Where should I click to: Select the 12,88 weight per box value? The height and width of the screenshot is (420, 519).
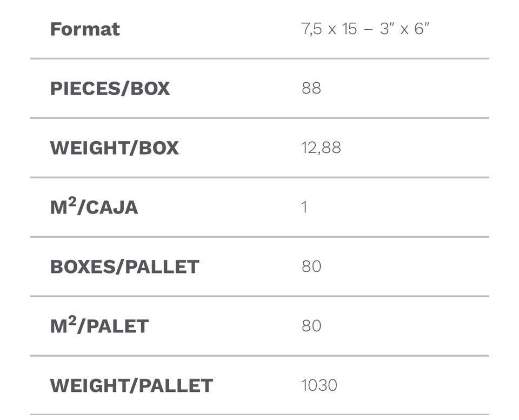point(321,148)
